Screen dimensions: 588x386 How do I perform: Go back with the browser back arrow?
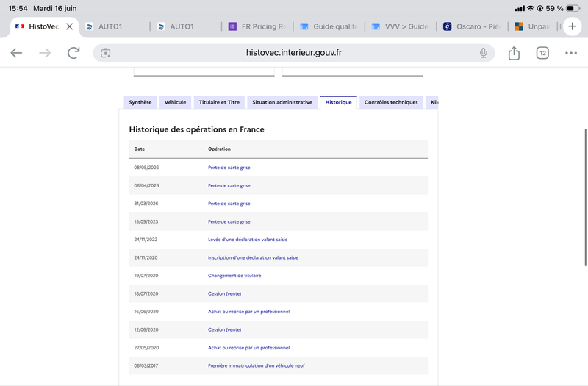(x=16, y=53)
